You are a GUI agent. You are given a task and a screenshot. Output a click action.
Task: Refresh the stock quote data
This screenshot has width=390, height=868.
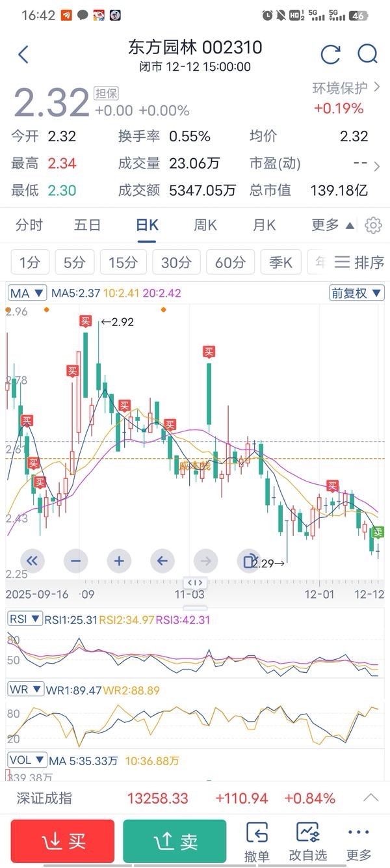click(330, 55)
